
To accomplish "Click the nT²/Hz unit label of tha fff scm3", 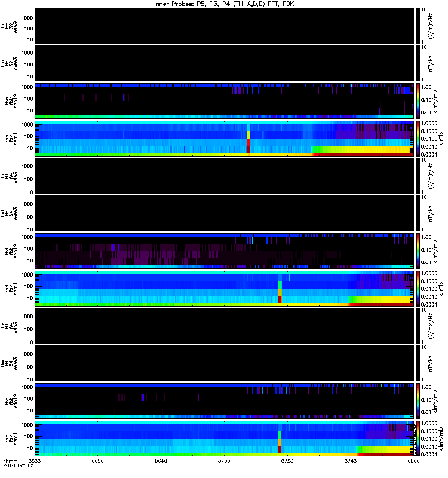I will [x=431, y=63].
